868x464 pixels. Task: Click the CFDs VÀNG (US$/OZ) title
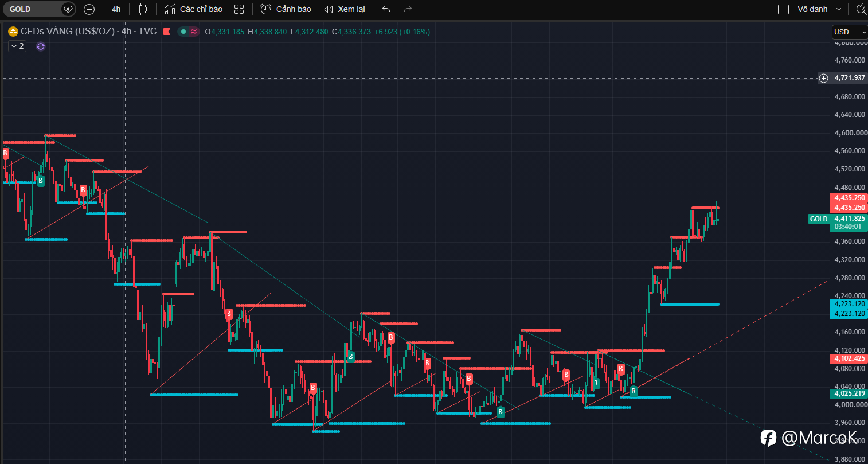point(68,32)
